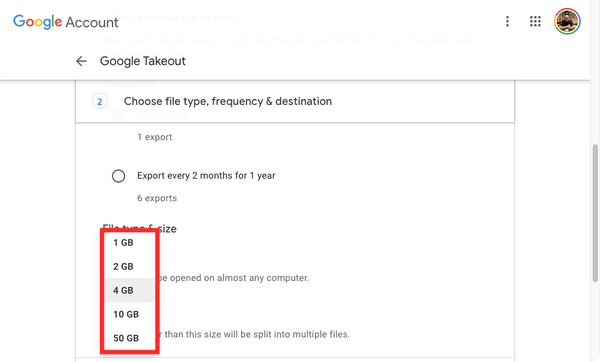Choose 10 GB file size
The width and height of the screenshot is (600, 362).
click(129, 314)
